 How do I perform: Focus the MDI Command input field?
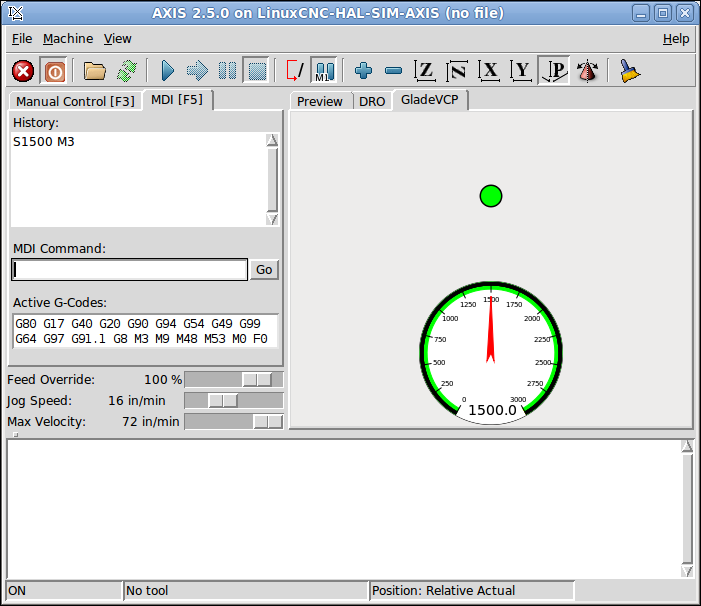pyautogui.click(x=129, y=269)
